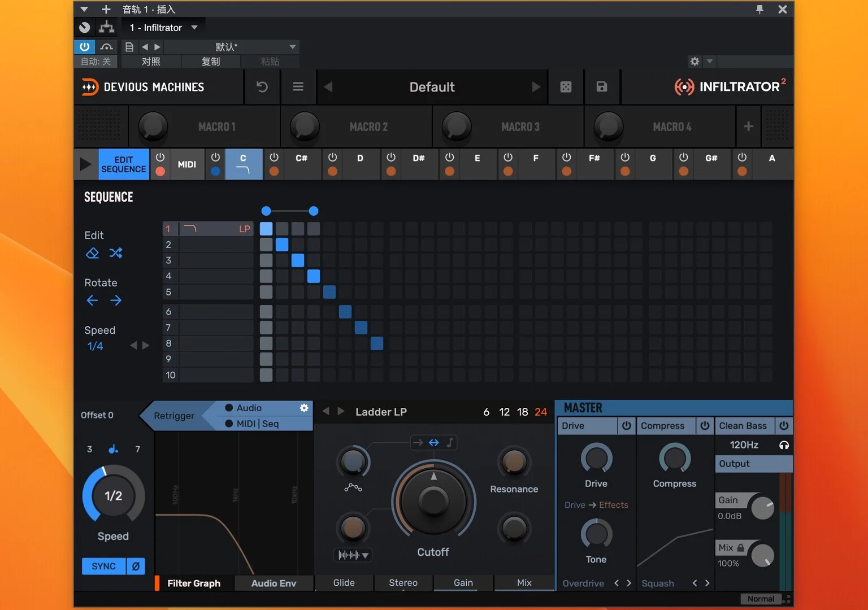The image size is (868, 610).
Task: Select previous Overdrive type arrow
Action: point(617,583)
